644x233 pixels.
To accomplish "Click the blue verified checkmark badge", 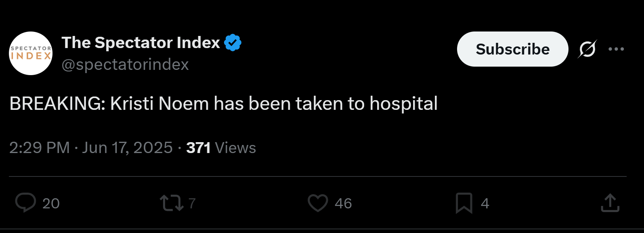I will (233, 43).
